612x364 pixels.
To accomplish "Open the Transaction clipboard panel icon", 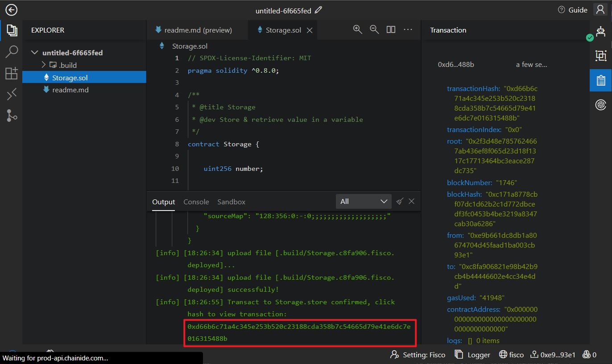I will 600,80.
